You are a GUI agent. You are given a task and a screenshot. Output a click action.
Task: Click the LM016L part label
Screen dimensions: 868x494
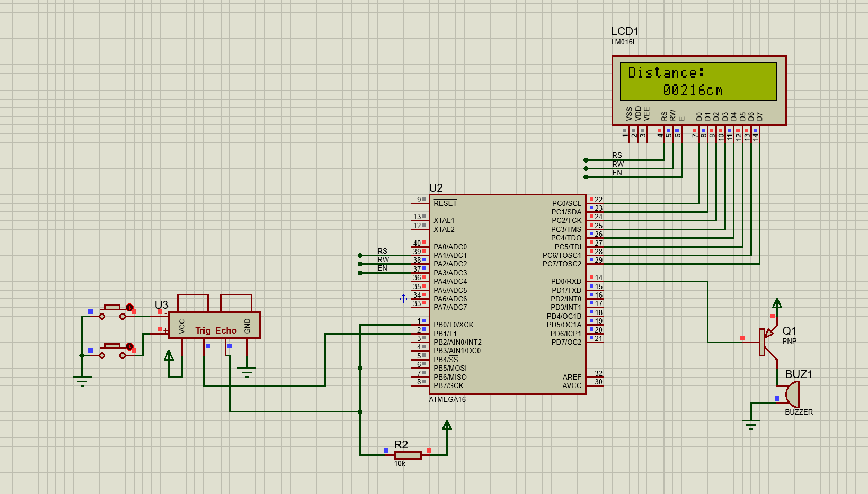point(624,42)
